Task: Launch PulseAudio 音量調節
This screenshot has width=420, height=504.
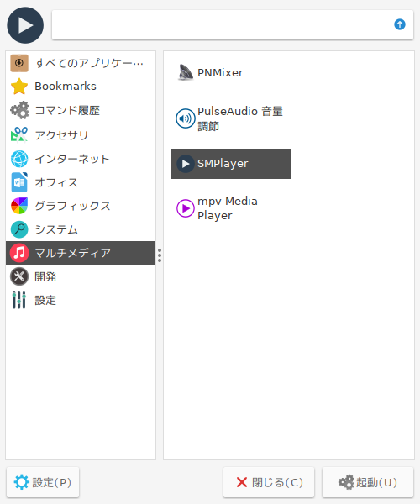Action: point(231,118)
